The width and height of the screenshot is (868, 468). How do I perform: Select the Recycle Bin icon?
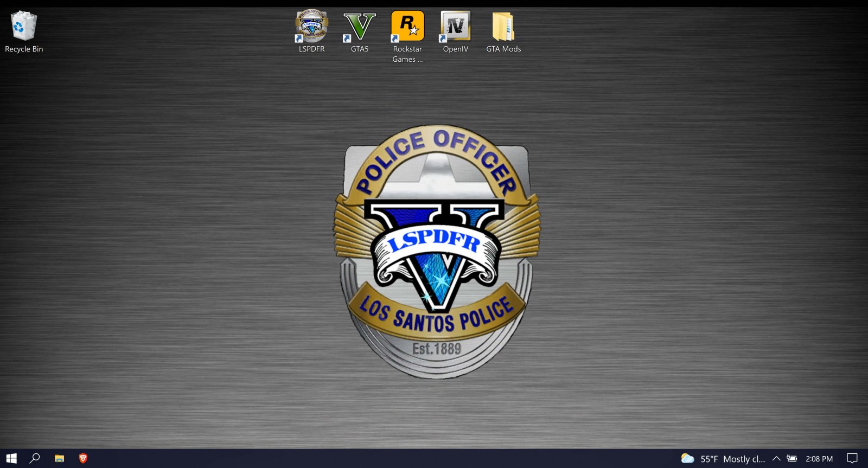pos(24,26)
